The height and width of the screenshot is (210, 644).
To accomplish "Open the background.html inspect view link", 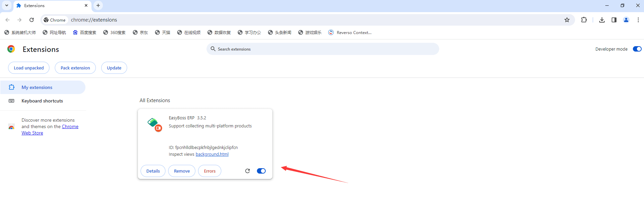I will pos(212,154).
